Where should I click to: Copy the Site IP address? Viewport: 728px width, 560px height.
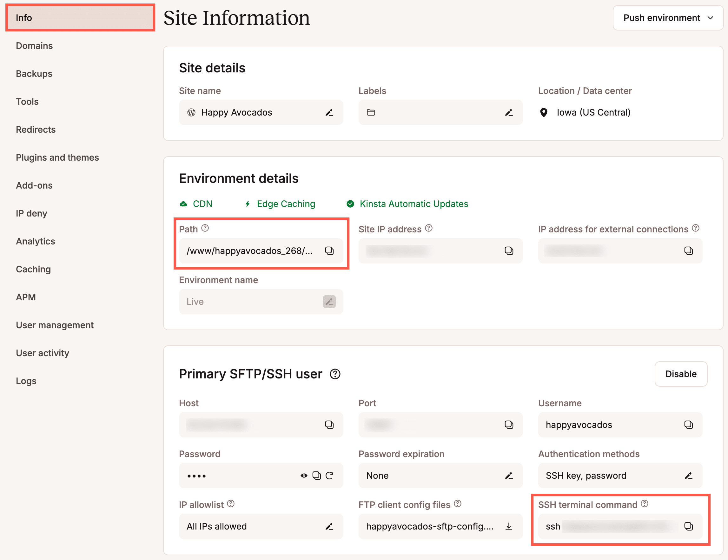tap(509, 251)
